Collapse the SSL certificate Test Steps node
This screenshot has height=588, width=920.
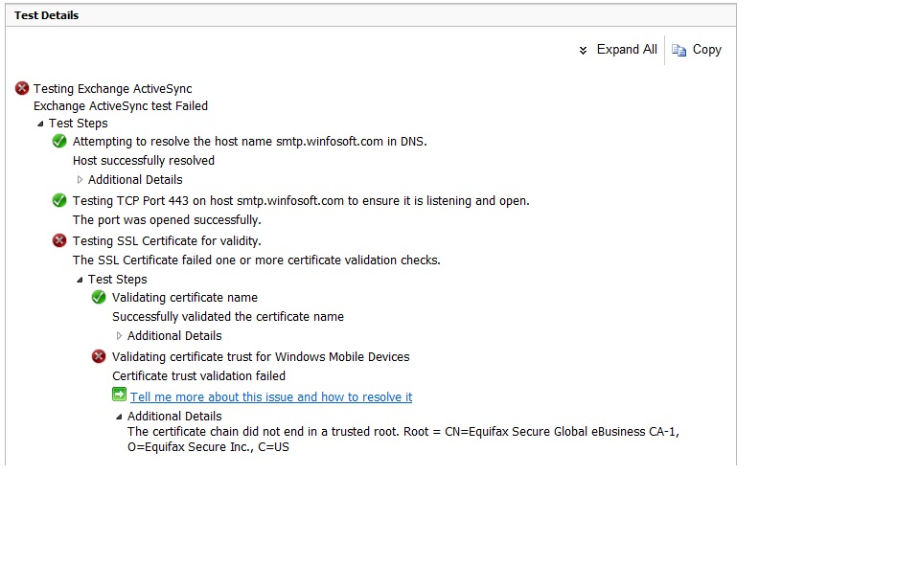[80, 280]
